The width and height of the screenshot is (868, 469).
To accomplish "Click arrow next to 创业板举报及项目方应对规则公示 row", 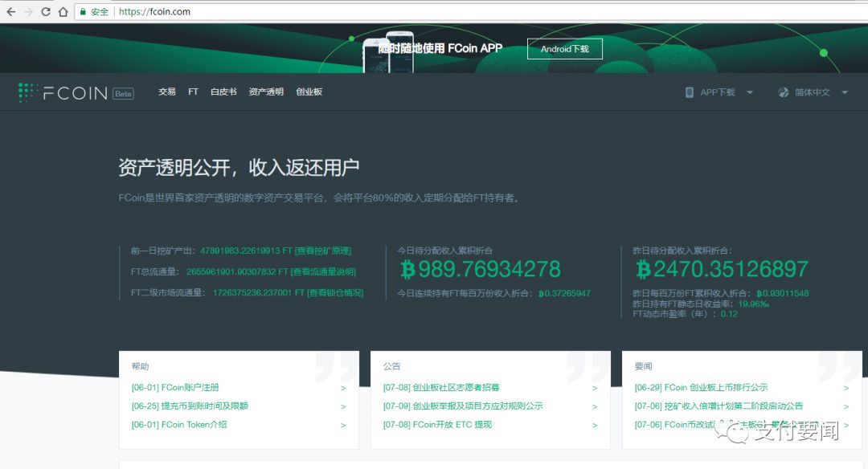I will click(595, 406).
